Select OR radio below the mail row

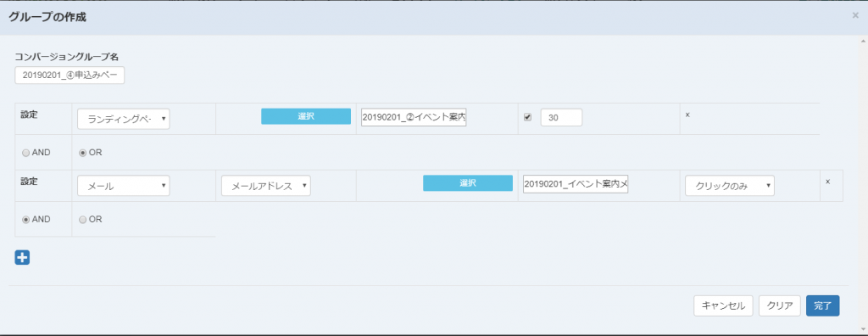(83, 220)
